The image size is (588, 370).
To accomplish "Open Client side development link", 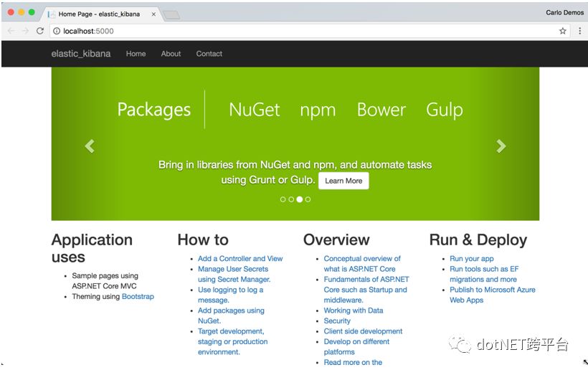I will pos(363,331).
